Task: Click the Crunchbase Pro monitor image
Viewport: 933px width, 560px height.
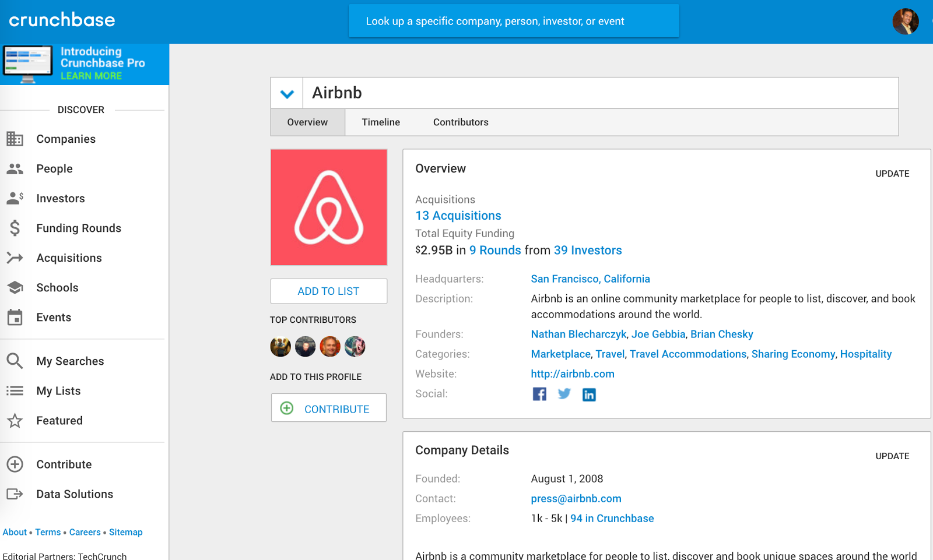Action: click(x=27, y=64)
